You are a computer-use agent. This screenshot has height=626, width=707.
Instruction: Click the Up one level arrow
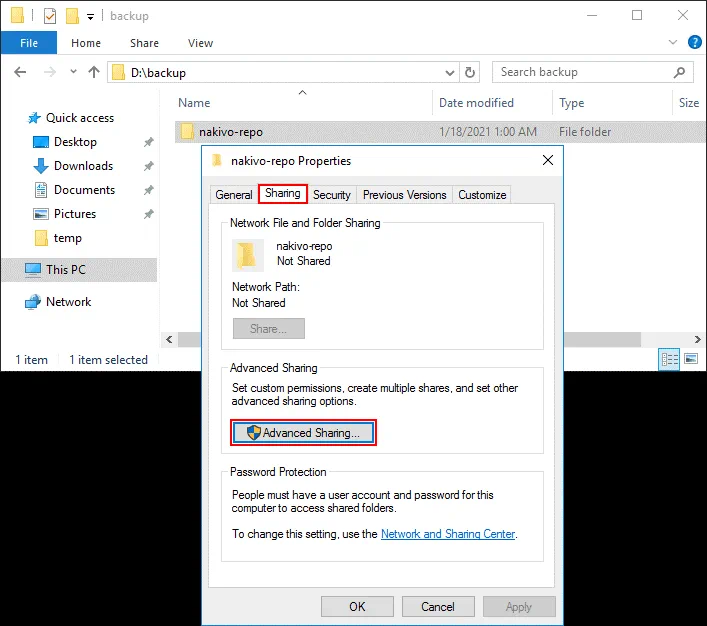[x=94, y=72]
